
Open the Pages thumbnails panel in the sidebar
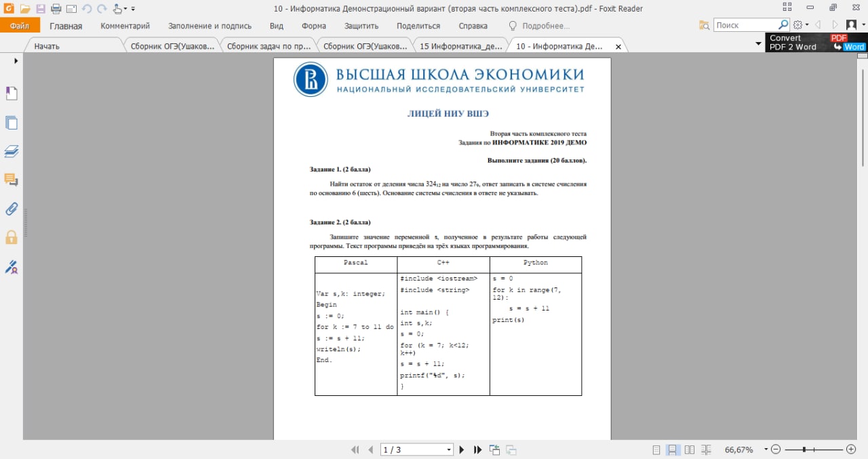(x=12, y=123)
